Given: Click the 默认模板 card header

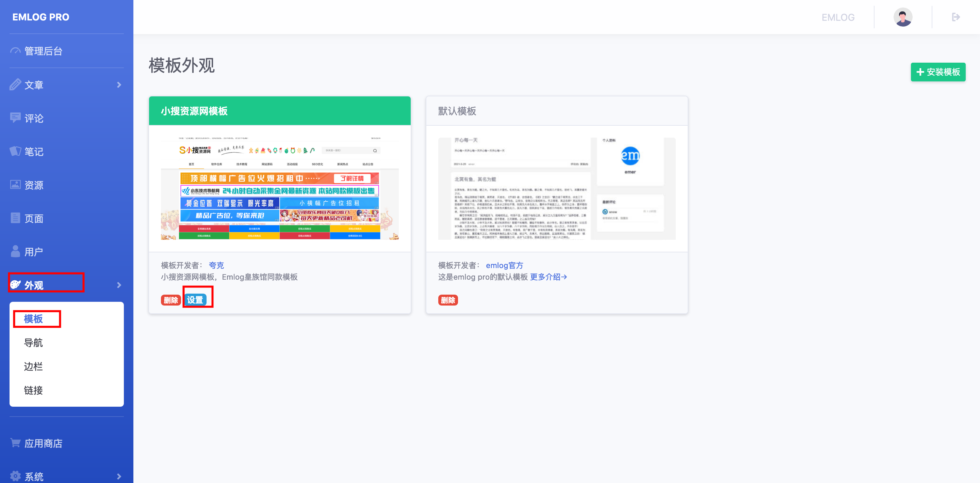Looking at the screenshot, I should point(557,111).
